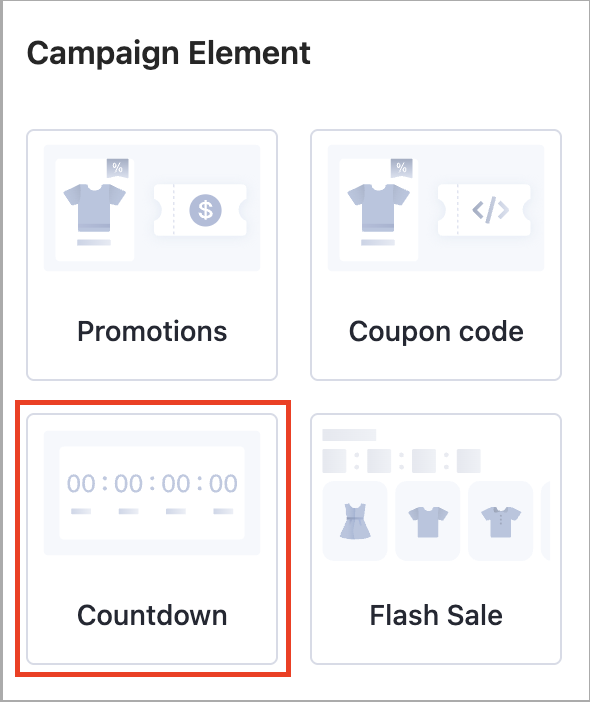This screenshot has width=590, height=702.
Task: Click the Flash Sale label text
Action: [x=436, y=615]
